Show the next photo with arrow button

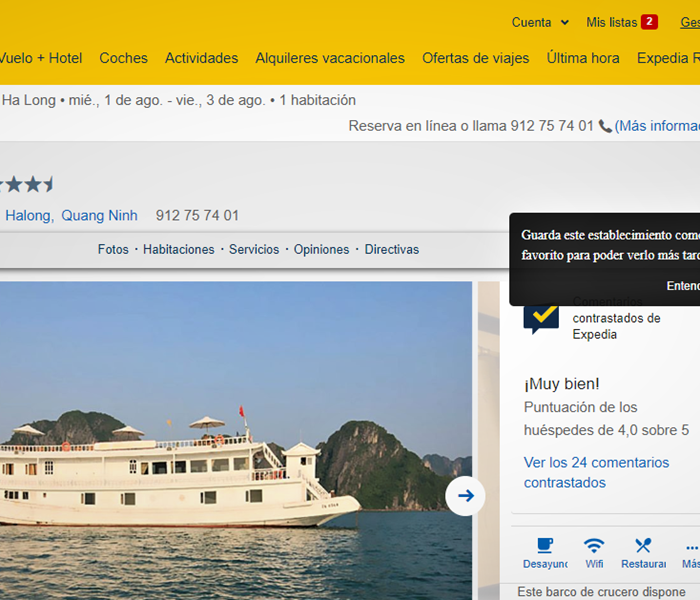coord(465,496)
